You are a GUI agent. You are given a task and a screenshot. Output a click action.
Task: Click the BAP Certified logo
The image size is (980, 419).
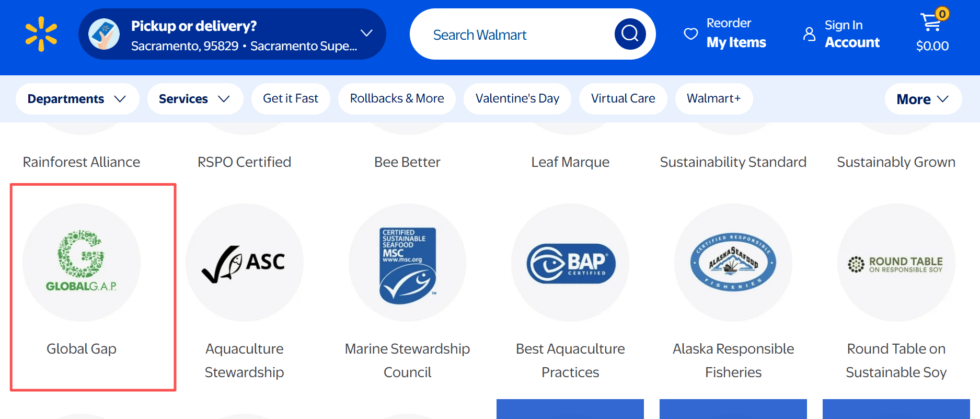coord(570,263)
